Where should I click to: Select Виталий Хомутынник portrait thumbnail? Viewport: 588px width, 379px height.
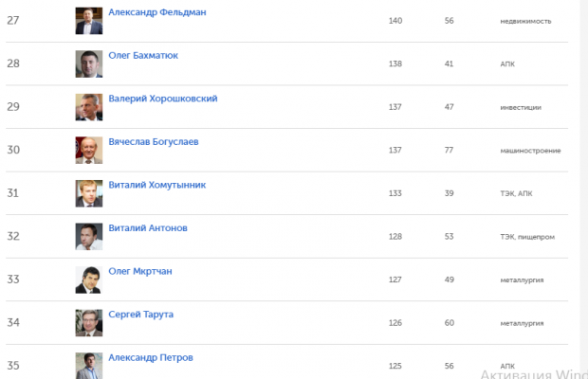pos(89,193)
